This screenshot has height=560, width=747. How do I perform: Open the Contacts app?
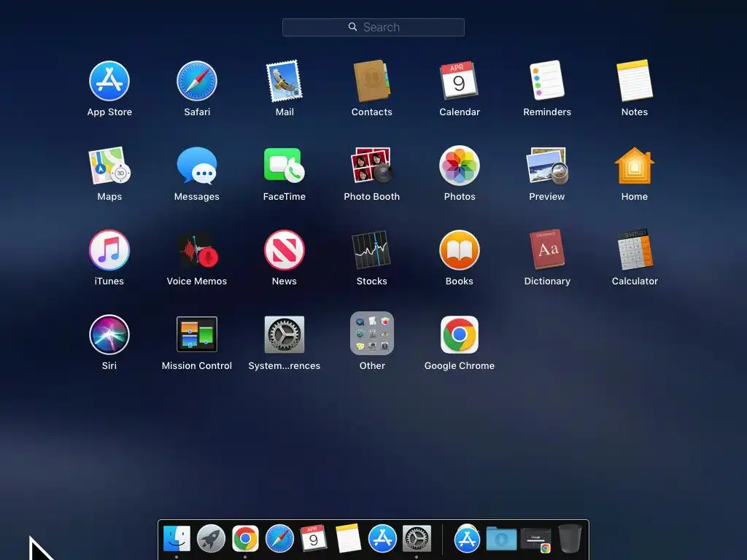(x=371, y=81)
